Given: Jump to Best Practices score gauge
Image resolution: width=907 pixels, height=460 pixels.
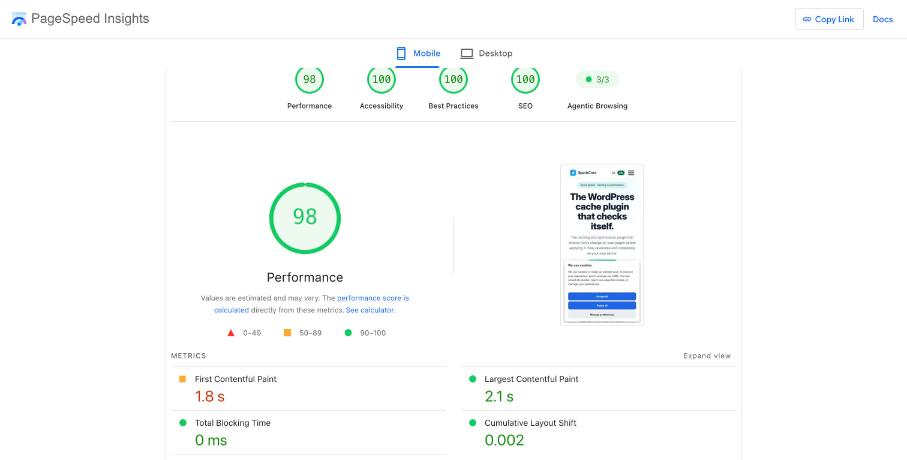Looking at the screenshot, I should (454, 79).
